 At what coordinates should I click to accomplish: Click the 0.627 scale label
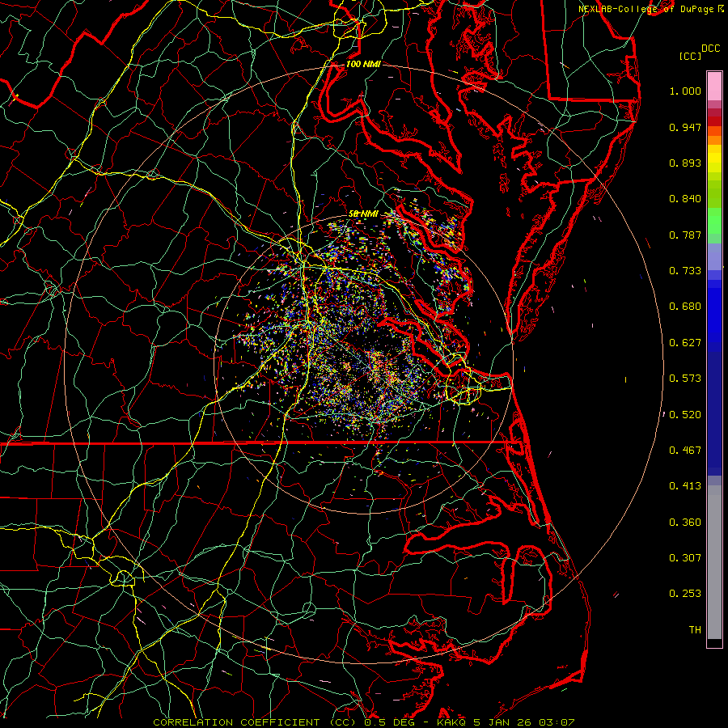685,342
